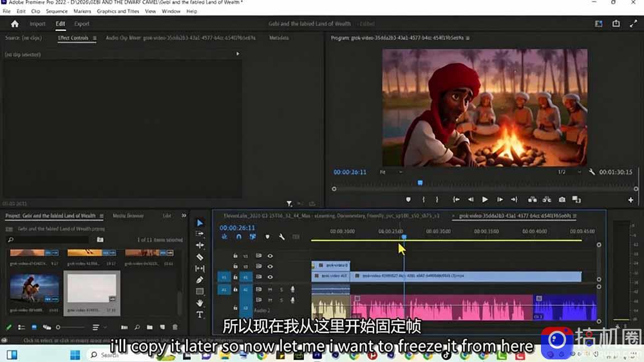Screen dimensions: 644x362
Task: Step forward one frame
Action: (x=500, y=200)
